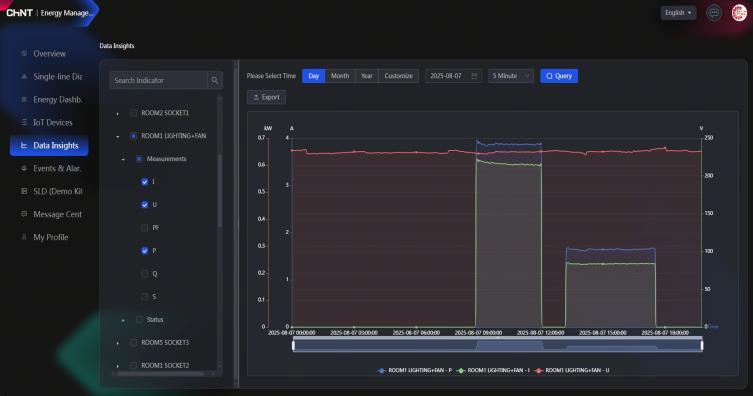
Task: Click the My Profile sidebar icon
Action: pyautogui.click(x=24, y=237)
